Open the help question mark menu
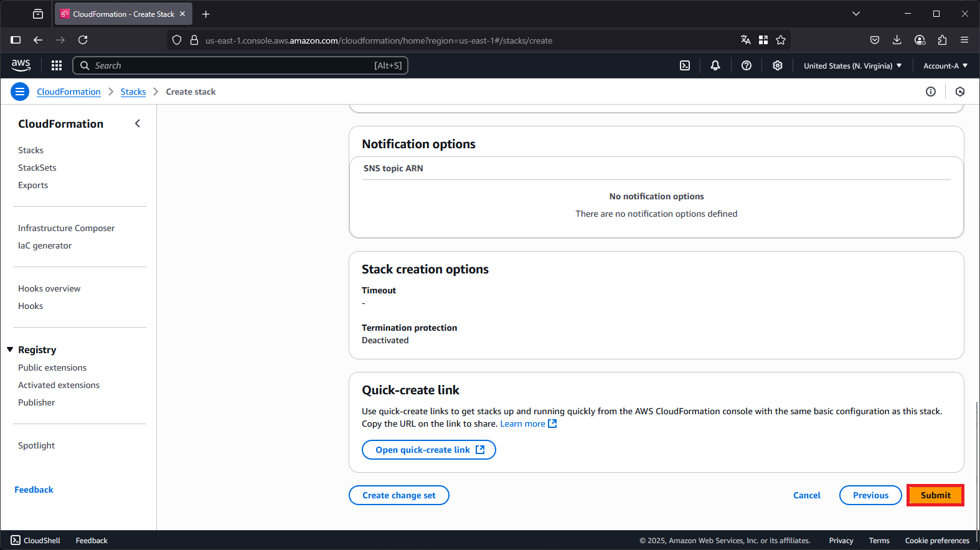The height and width of the screenshot is (550, 980). point(747,65)
